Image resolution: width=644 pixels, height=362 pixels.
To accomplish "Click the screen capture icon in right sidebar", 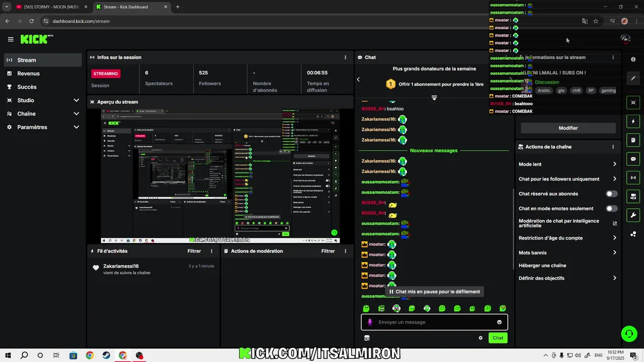I will pos(633,103).
